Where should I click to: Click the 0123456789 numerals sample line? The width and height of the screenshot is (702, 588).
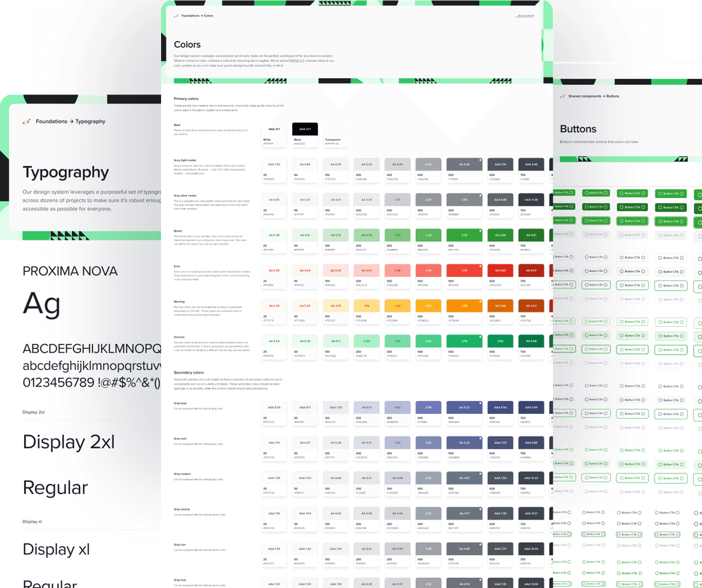92,382
